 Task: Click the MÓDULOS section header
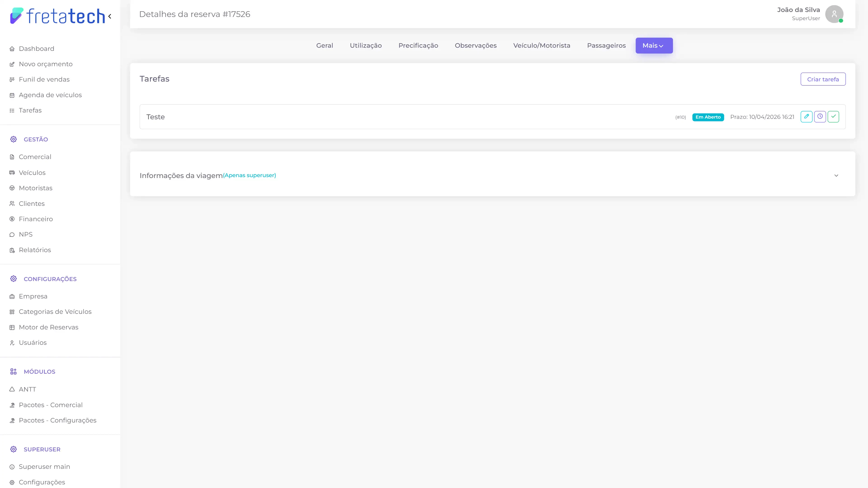(x=39, y=372)
